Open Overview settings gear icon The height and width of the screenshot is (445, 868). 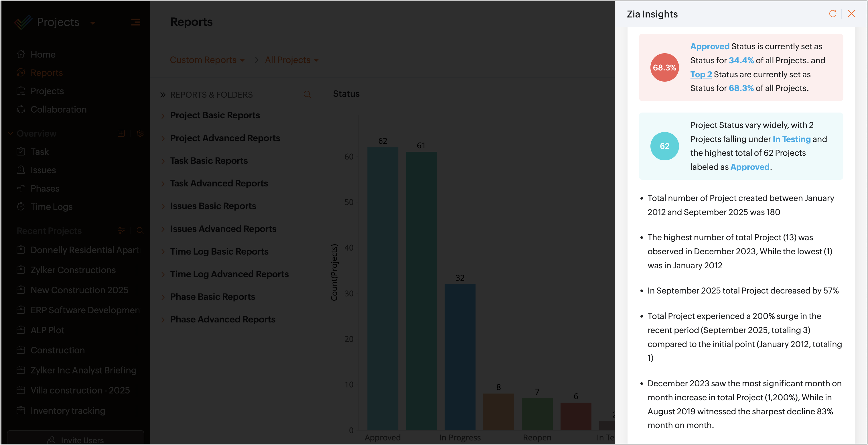tap(140, 133)
